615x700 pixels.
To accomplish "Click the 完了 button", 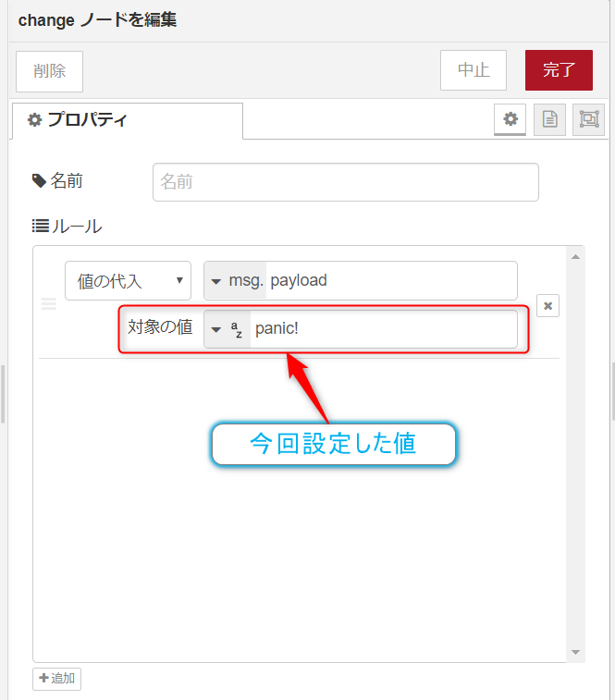I will pos(559,70).
